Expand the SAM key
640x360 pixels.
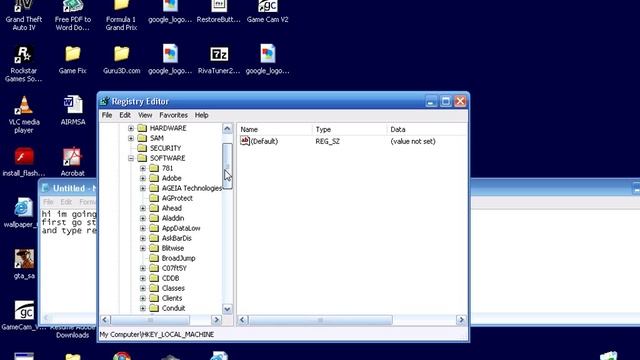click(x=131, y=138)
